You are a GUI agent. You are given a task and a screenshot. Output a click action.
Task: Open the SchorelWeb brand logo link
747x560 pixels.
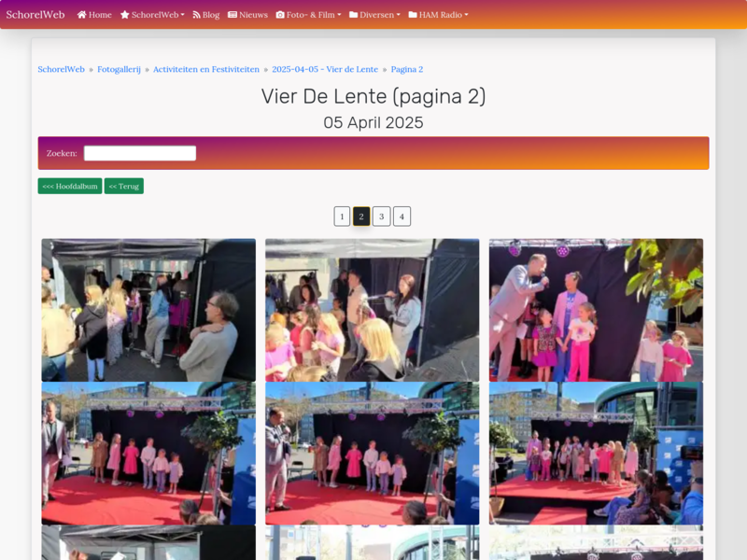35,15
